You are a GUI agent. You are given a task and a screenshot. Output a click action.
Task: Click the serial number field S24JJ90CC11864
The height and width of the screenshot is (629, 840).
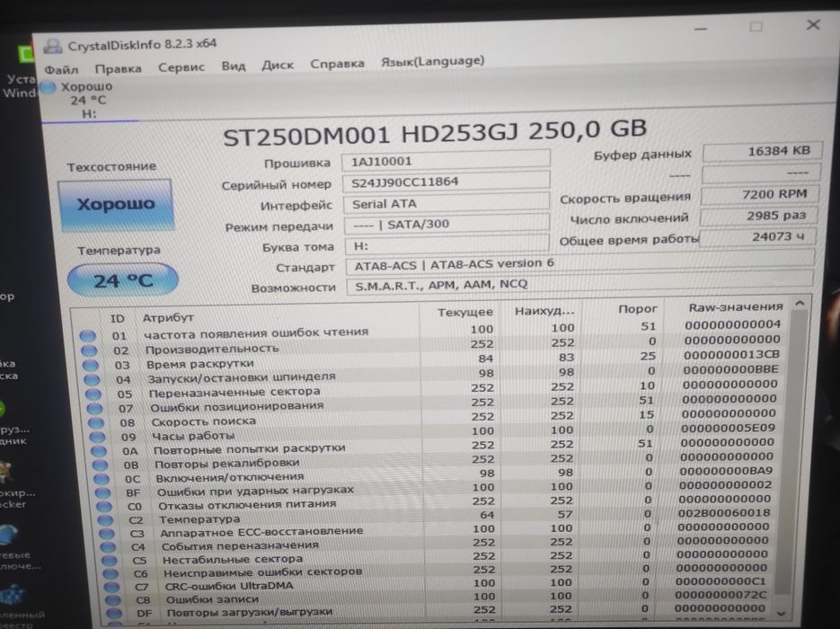pos(446,182)
